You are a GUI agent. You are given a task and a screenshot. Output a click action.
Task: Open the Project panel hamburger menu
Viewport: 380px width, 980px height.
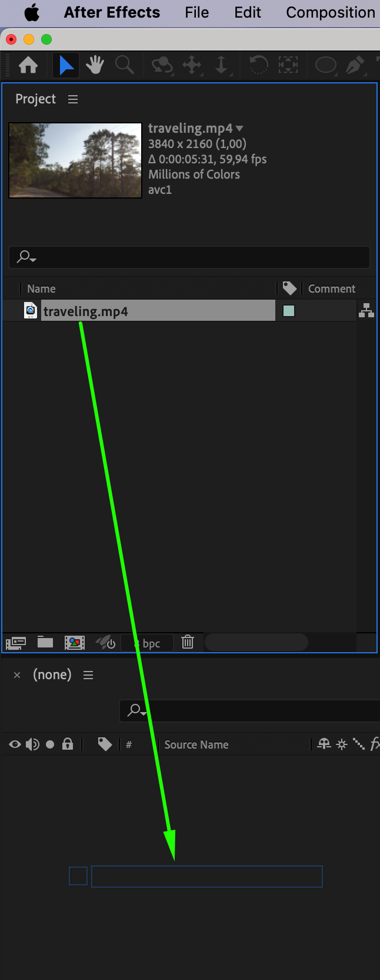[x=73, y=99]
